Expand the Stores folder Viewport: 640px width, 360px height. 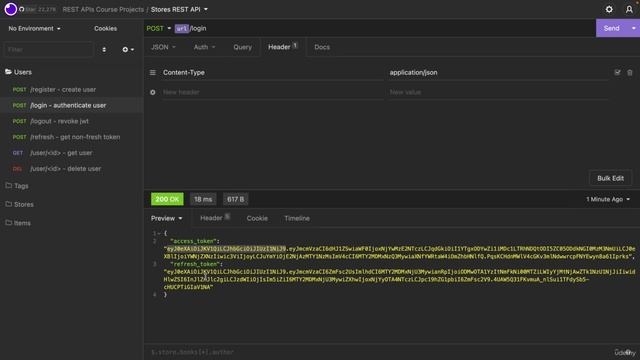coord(19,204)
